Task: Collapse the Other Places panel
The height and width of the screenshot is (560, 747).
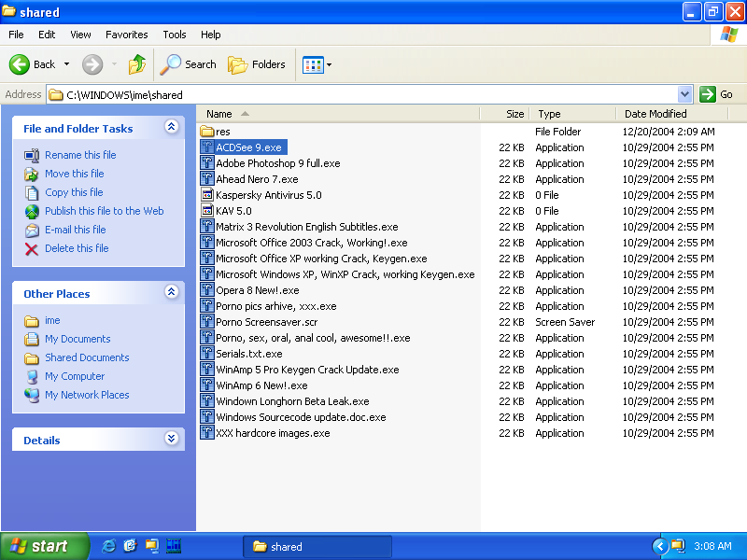Action: pos(172,292)
